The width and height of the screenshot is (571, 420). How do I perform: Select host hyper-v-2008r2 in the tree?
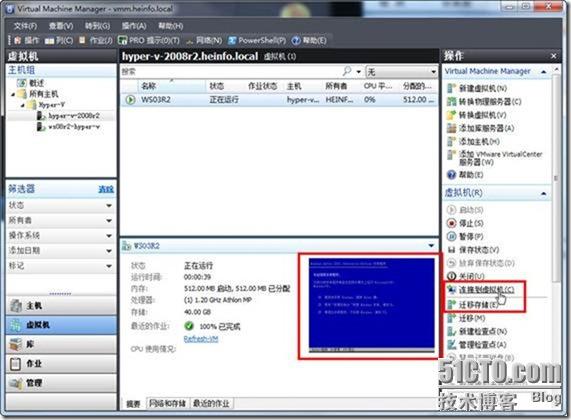click(68, 116)
